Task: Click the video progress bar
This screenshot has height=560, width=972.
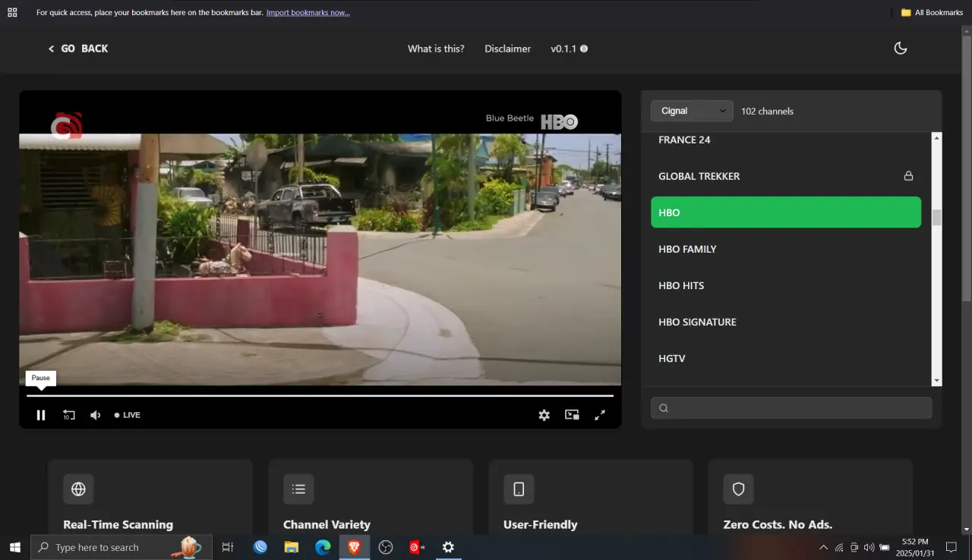Action: tap(320, 396)
